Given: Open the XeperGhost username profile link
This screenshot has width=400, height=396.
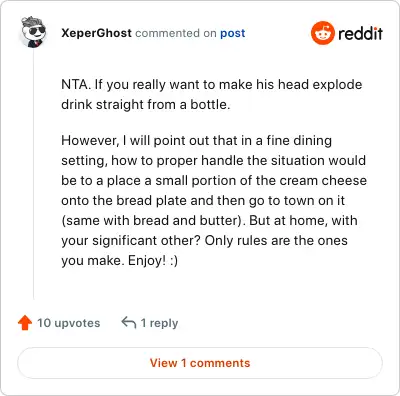Looking at the screenshot, I should click(96, 33).
